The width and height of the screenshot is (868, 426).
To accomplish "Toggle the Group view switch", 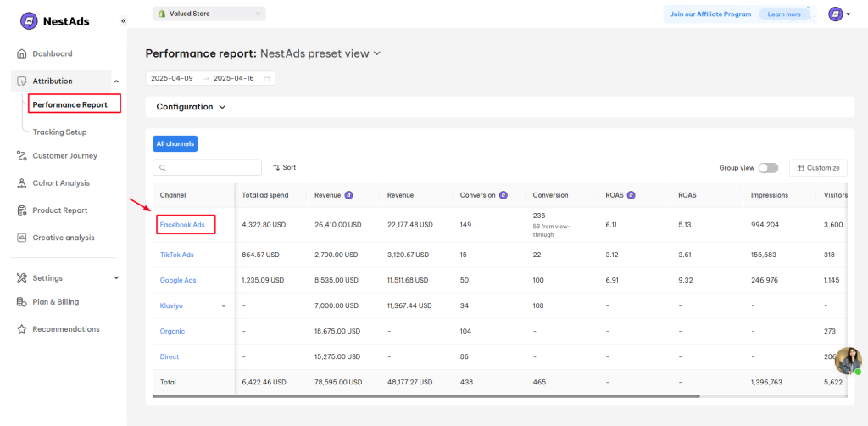I will (768, 168).
